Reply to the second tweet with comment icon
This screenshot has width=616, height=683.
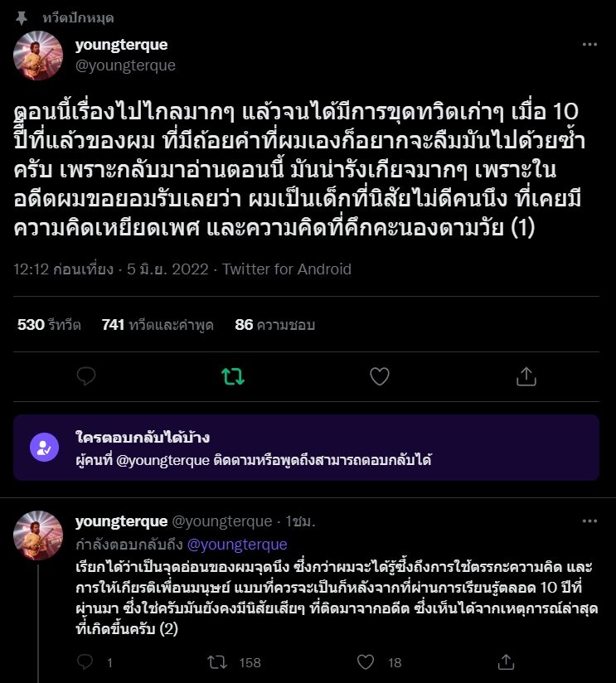85,662
